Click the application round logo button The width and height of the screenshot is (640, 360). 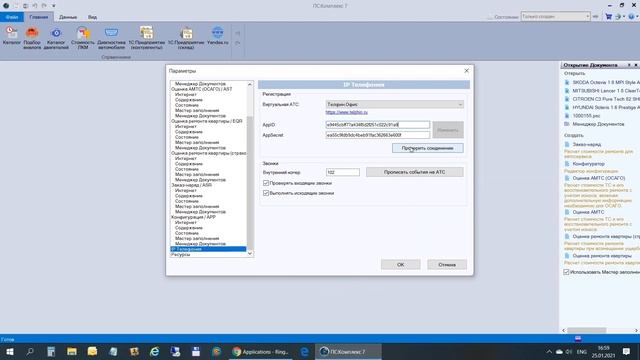tap(6, 6)
